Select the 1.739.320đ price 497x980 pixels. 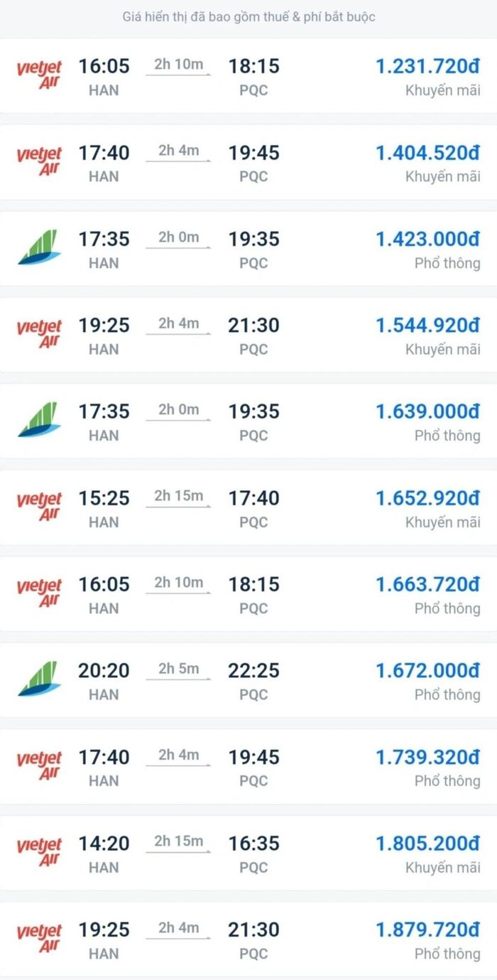[x=427, y=757]
